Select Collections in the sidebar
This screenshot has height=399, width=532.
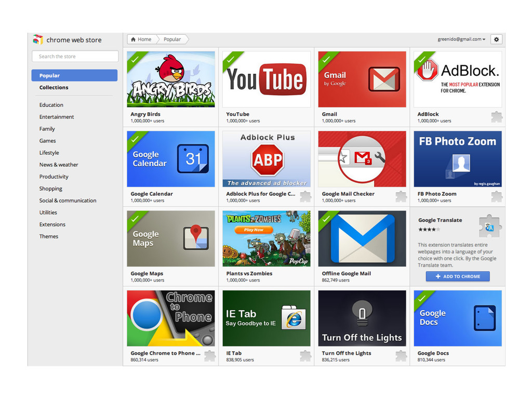point(54,87)
